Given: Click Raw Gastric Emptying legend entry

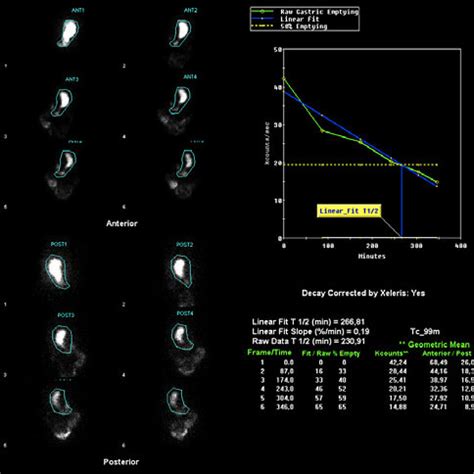Looking at the screenshot, I should pos(305,12).
